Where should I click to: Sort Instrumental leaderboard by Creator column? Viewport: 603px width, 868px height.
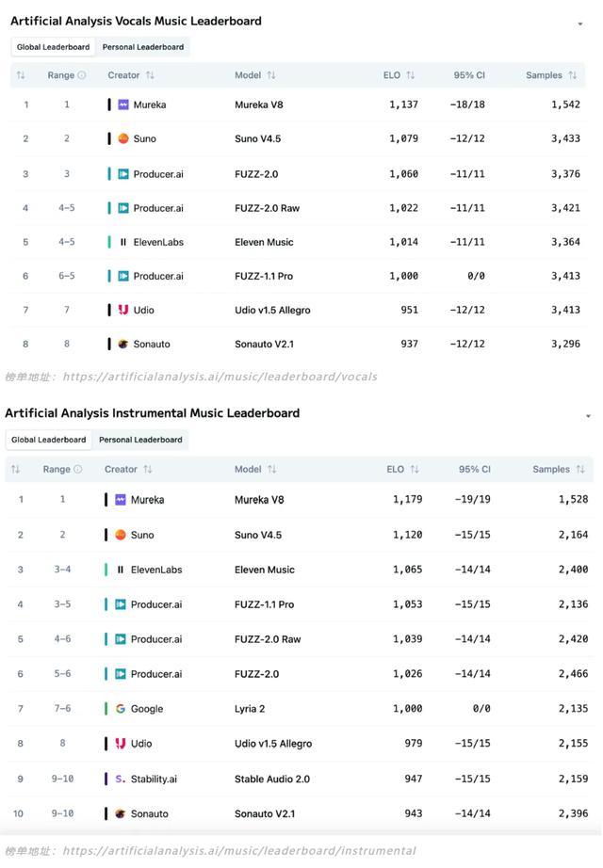148,469
